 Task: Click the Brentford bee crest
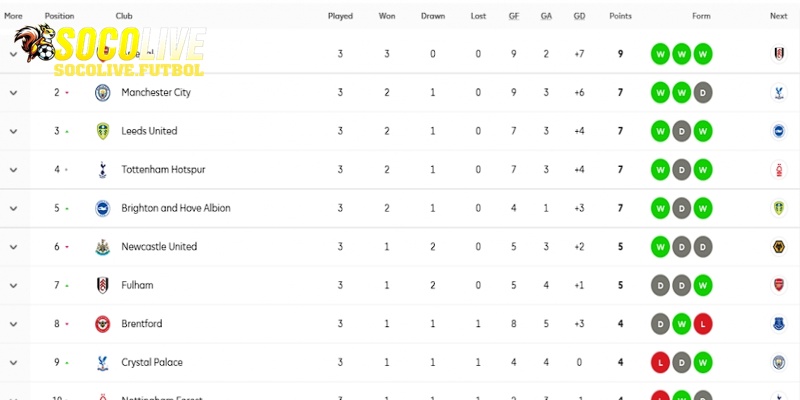click(101, 324)
